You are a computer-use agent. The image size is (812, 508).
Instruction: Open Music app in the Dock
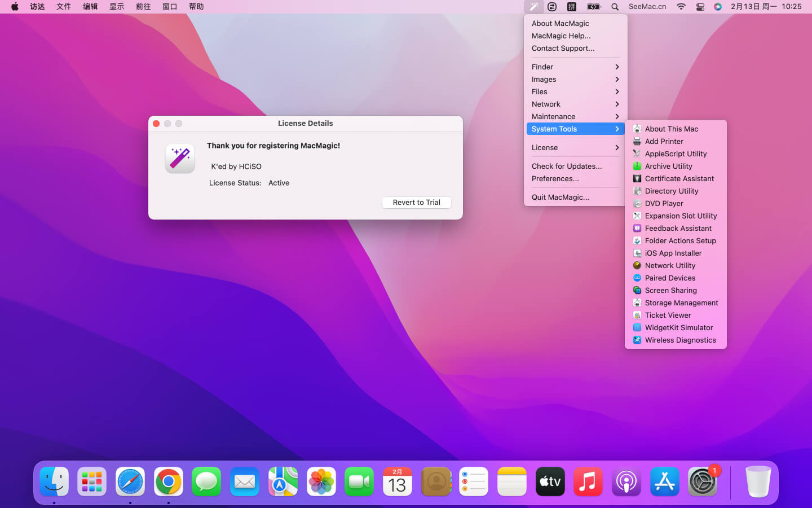(x=588, y=482)
